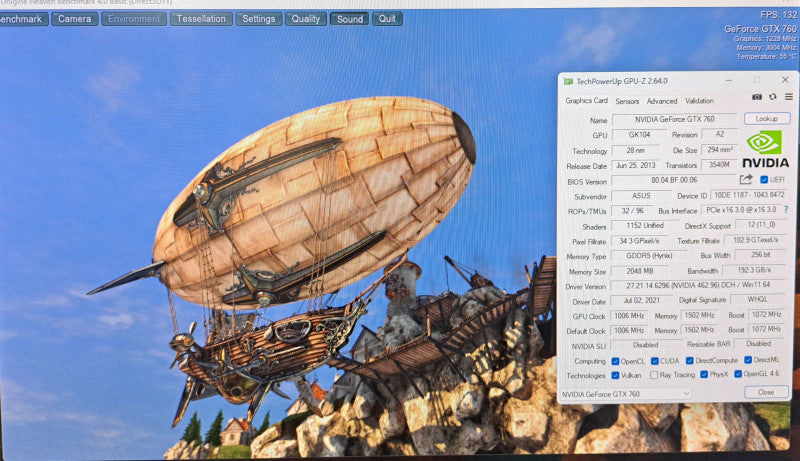This screenshot has width=800, height=461.
Task: Click the Release Date value Jun 25, 2013
Action: tap(635, 165)
